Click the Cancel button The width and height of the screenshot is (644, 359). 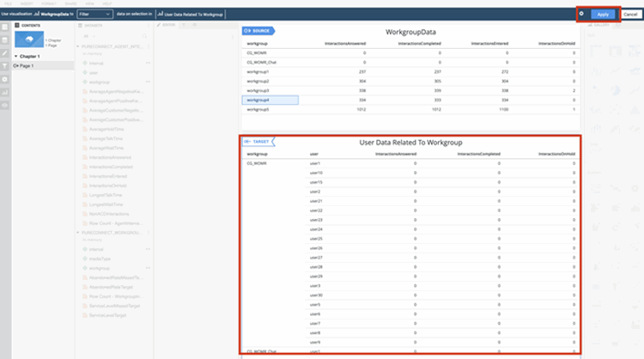(x=630, y=15)
